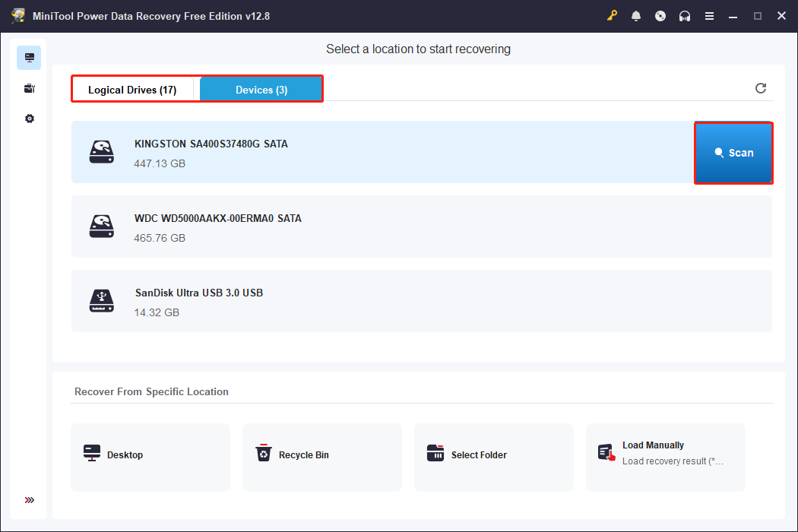Screen dimensions: 798x532
Task: Open Select Folder option
Action: [493, 455]
